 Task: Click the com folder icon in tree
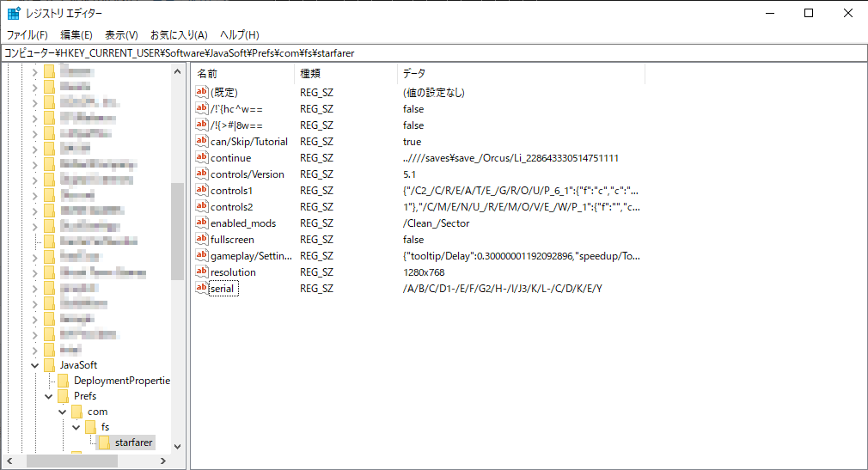[77, 412]
